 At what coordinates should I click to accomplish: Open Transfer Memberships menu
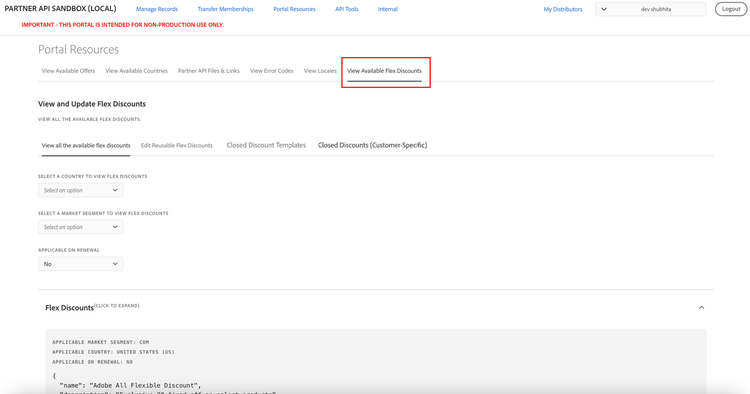pyautogui.click(x=225, y=9)
